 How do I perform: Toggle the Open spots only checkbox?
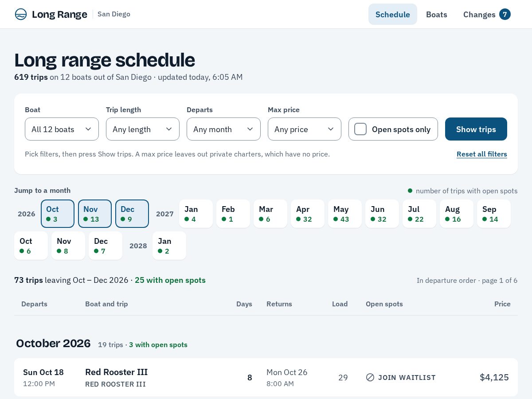pyautogui.click(x=360, y=129)
